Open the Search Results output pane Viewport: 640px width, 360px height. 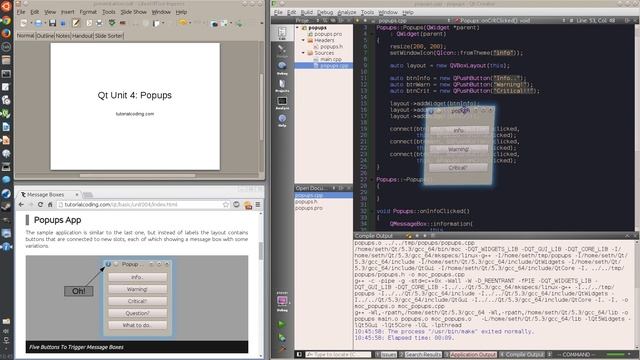pyautogui.click(x=421, y=354)
